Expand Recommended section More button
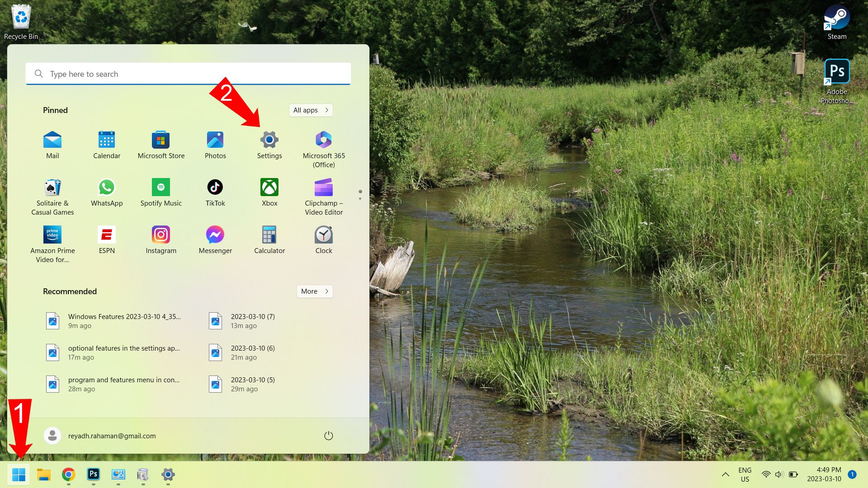 pyautogui.click(x=315, y=291)
